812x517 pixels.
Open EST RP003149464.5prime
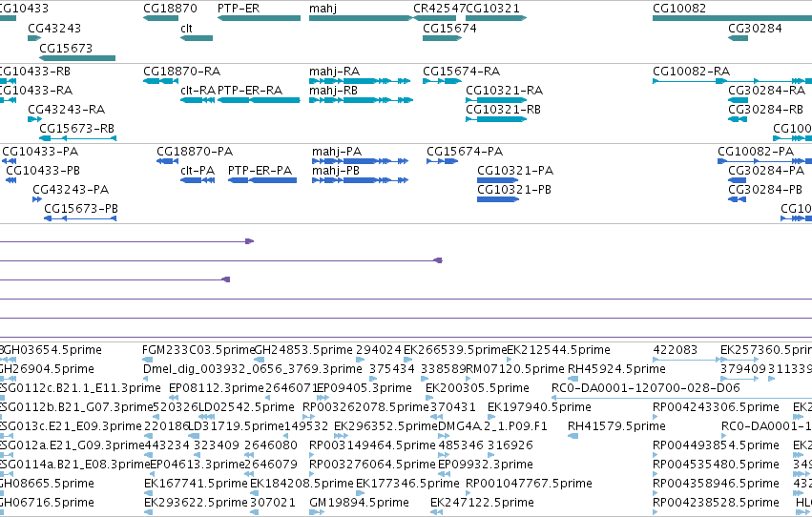tap(312, 455)
